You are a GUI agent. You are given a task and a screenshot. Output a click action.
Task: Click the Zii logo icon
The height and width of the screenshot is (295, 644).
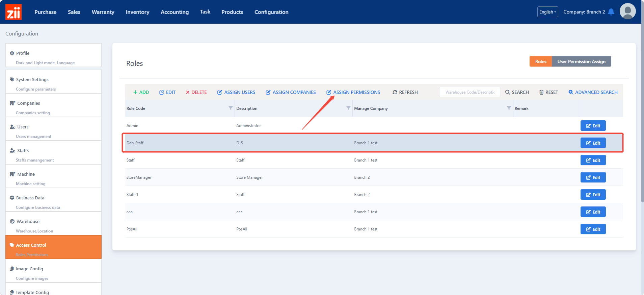[x=14, y=12]
